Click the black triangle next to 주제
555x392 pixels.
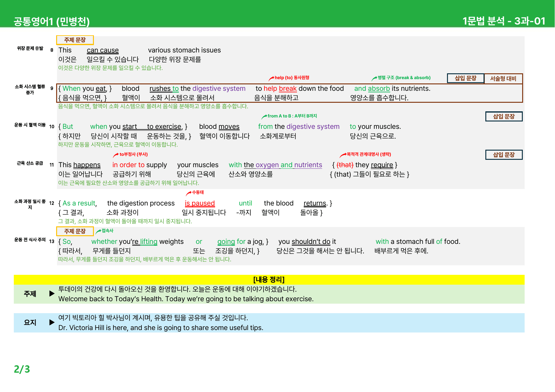click(52, 294)
